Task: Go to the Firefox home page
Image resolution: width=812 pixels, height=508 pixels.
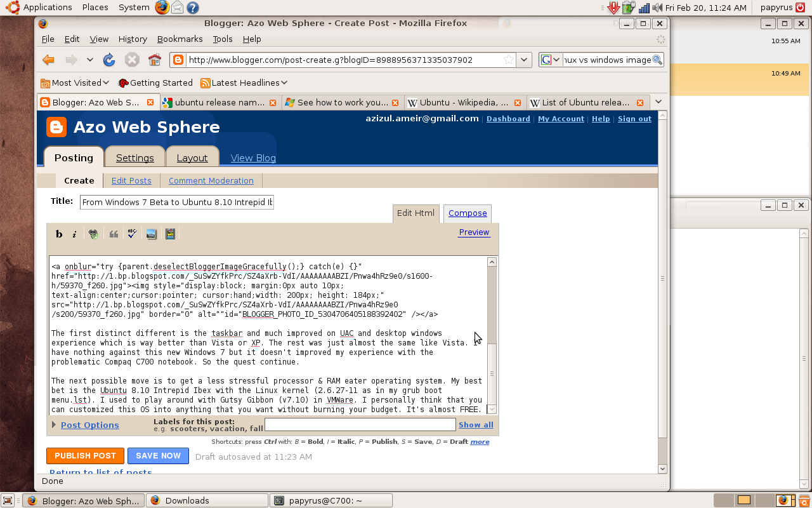Action: click(154, 60)
